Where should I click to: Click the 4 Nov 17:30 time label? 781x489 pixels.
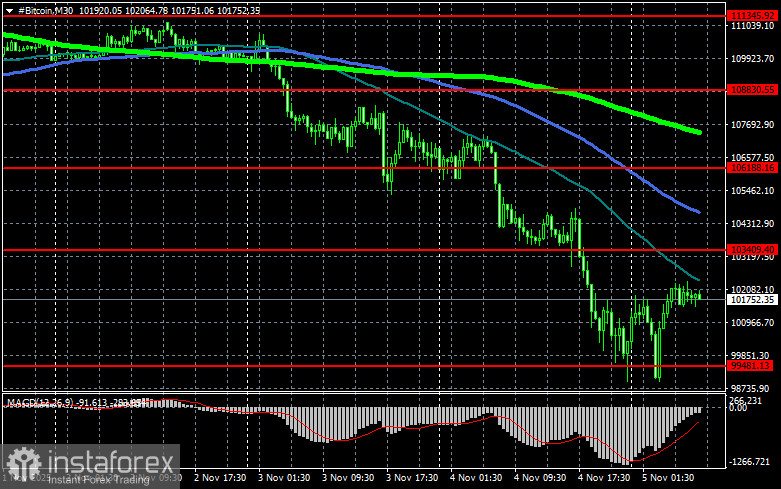coord(604,478)
